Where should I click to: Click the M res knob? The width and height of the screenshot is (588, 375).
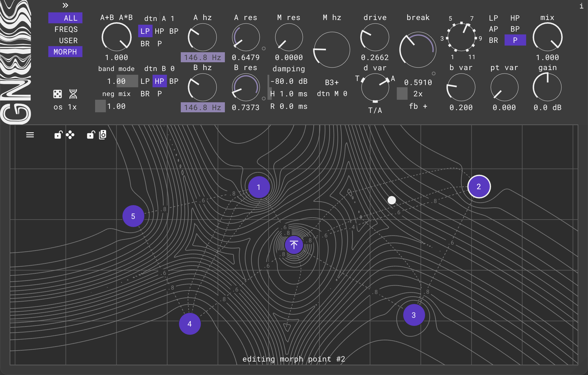(289, 37)
